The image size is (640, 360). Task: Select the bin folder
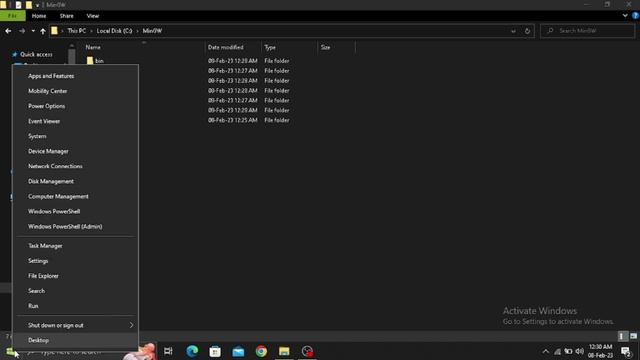(99, 61)
